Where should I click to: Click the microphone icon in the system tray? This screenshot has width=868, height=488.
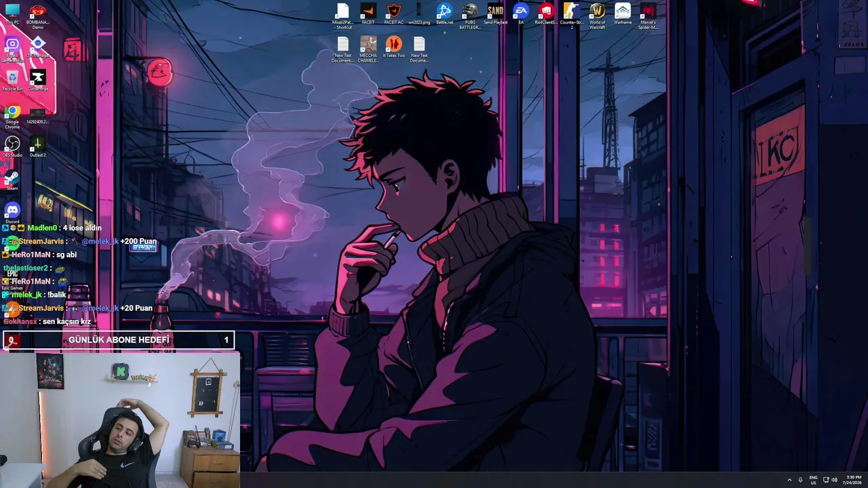800,480
